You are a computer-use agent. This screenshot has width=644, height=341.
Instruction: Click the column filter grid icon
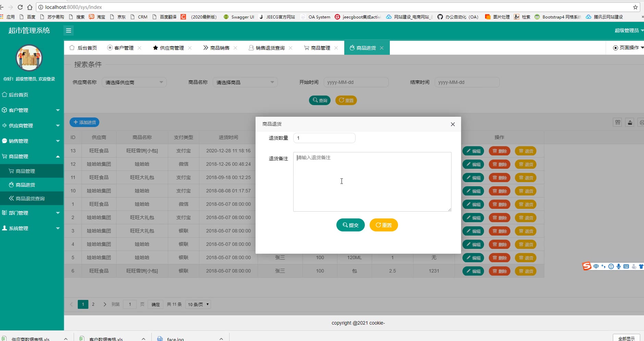tap(618, 123)
